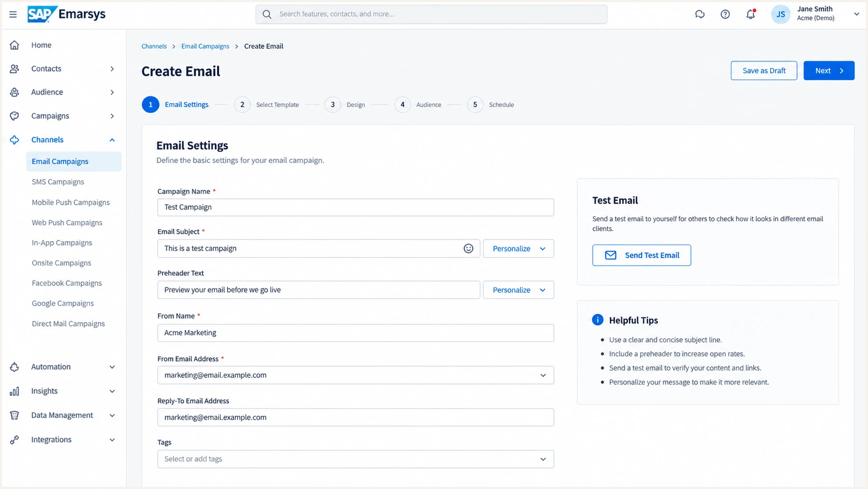Click the Insights bar chart icon
The width and height of the screenshot is (868, 489).
click(x=15, y=391)
